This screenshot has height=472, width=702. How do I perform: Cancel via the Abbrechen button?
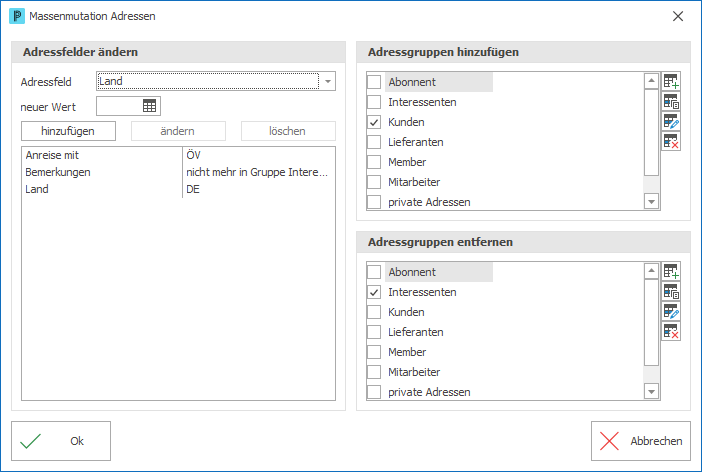tap(641, 441)
